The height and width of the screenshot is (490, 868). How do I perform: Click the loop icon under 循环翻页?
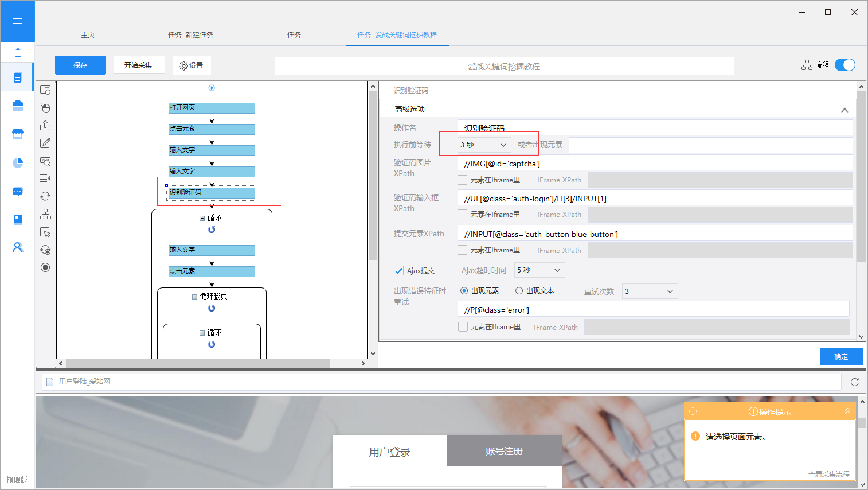(x=212, y=308)
